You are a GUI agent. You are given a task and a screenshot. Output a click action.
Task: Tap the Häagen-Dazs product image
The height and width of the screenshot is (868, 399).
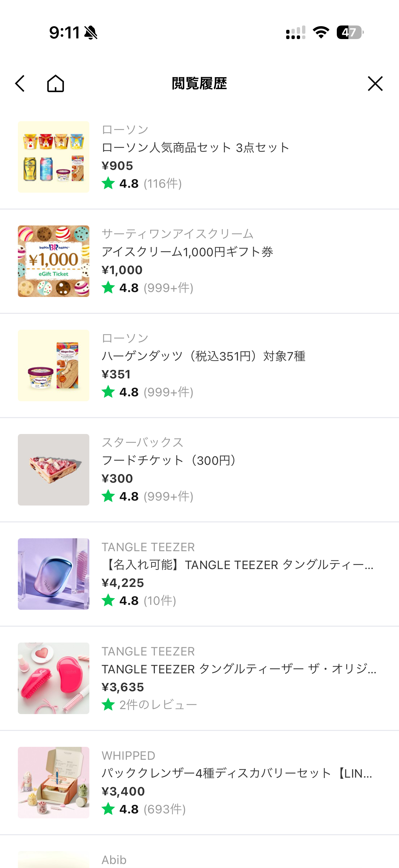click(x=54, y=365)
